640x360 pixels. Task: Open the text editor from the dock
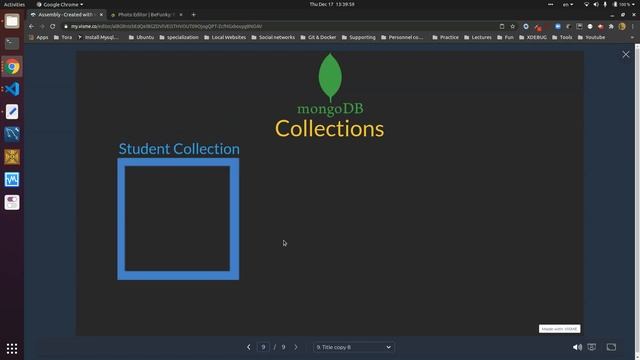pyautogui.click(x=12, y=111)
